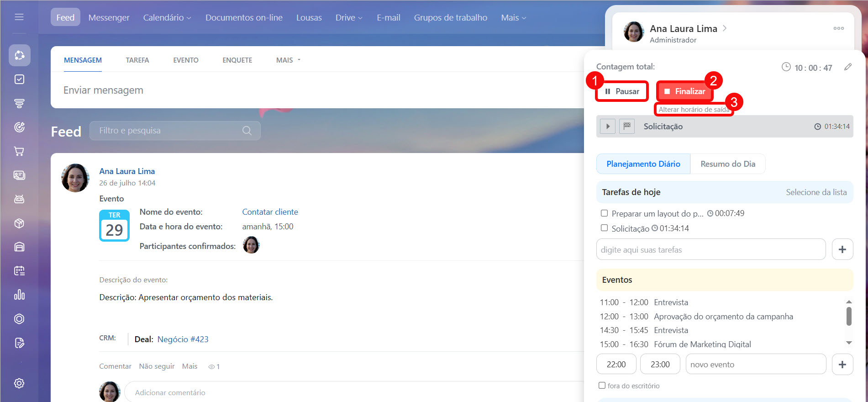The width and height of the screenshot is (868, 402).
Task: Click the pencil edit icon near timer
Action: click(848, 67)
